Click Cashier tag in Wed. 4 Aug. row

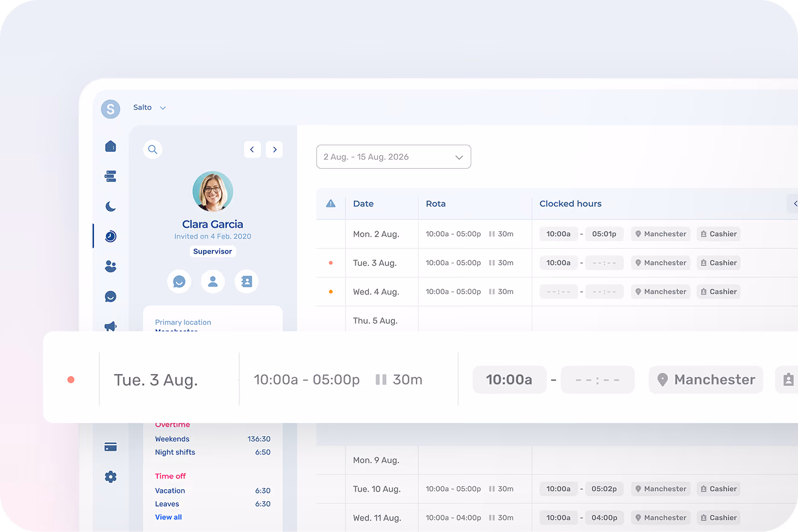(x=718, y=292)
